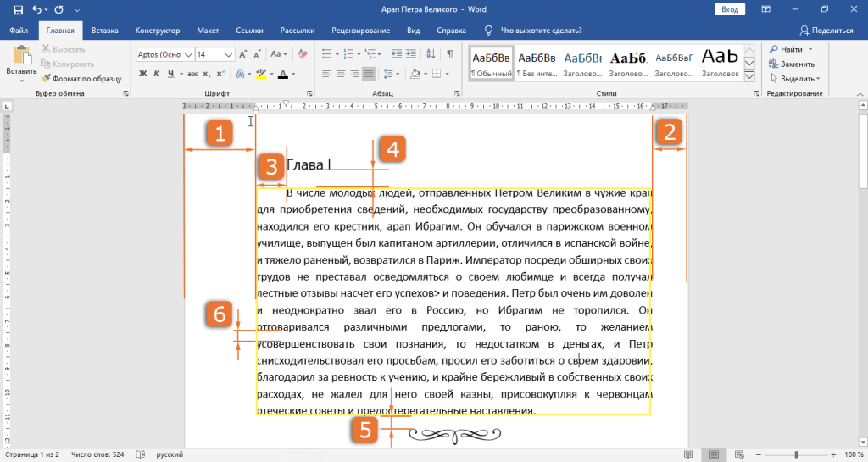The image size is (868, 462).
Task: Select the Без интервала style
Action: coord(537,64)
